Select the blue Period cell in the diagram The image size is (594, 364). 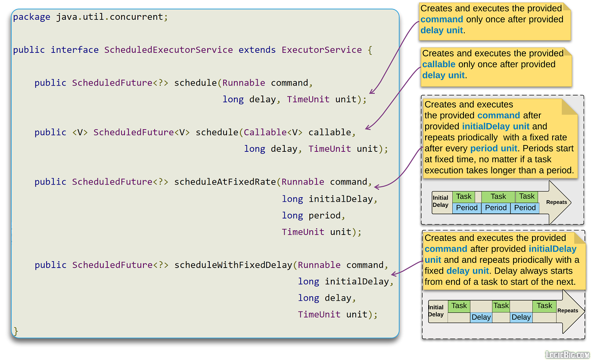[466, 208]
